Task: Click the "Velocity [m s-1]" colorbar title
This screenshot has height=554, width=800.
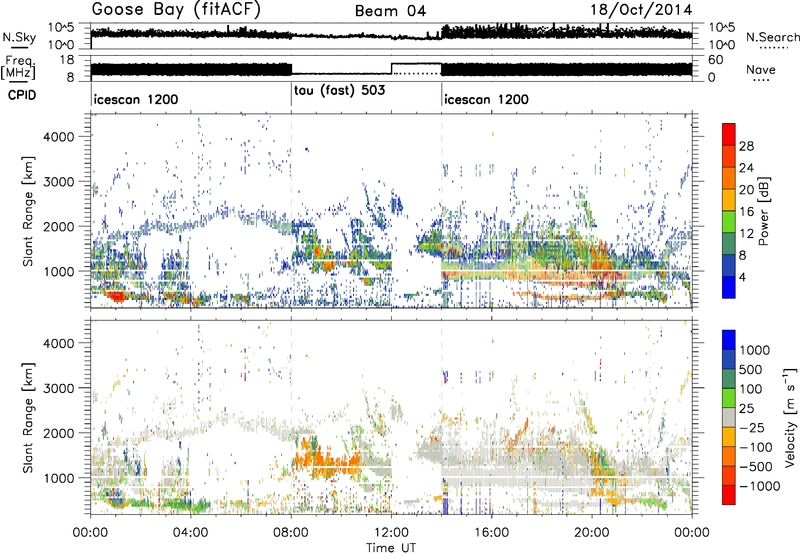Action: tap(790, 417)
